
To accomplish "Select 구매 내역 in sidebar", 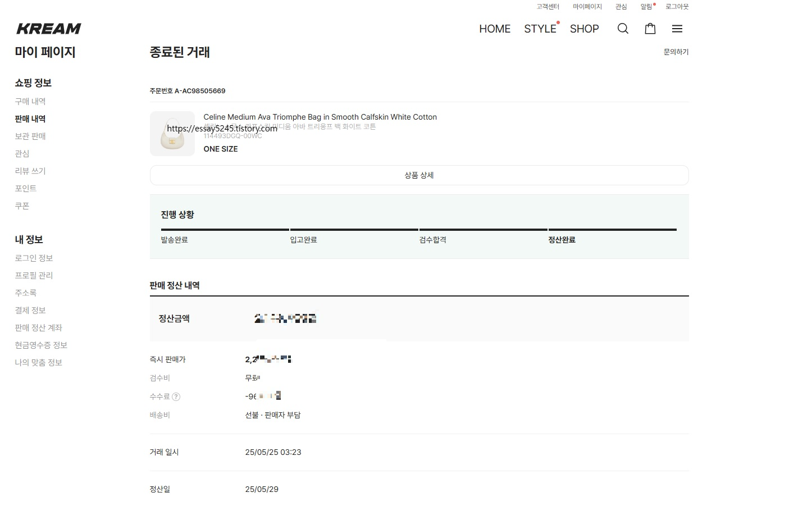I will point(30,101).
